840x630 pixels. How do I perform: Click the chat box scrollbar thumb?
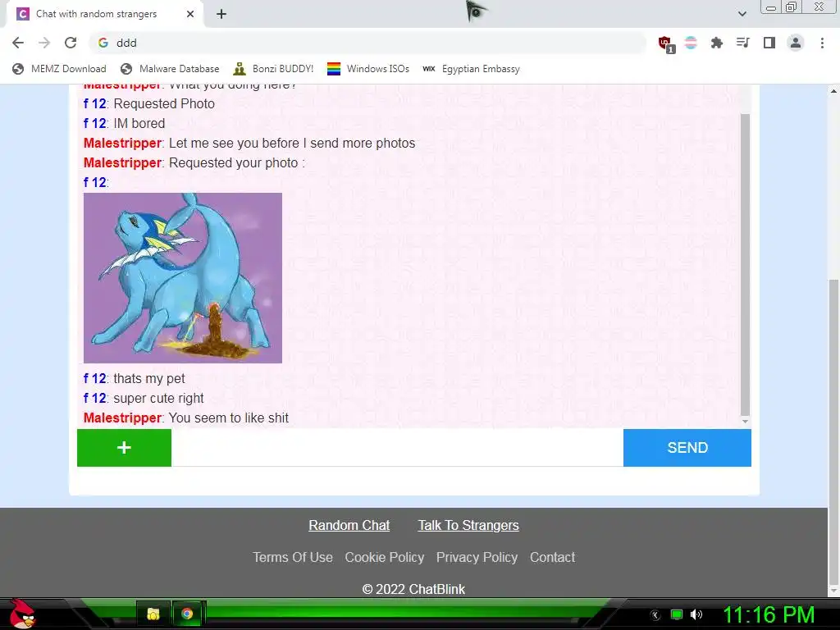coord(745,265)
